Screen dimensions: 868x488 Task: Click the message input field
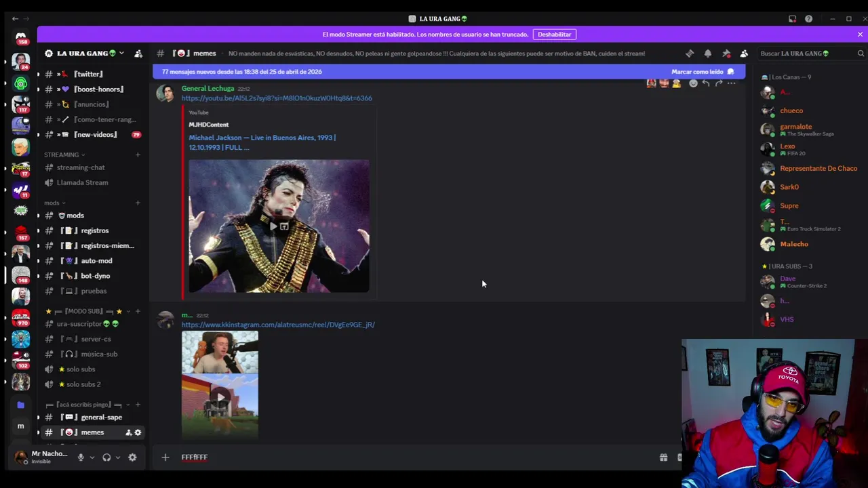click(414, 457)
